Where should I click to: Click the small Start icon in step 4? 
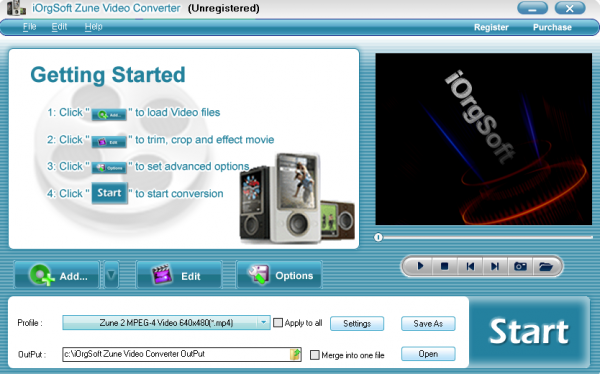(109, 193)
